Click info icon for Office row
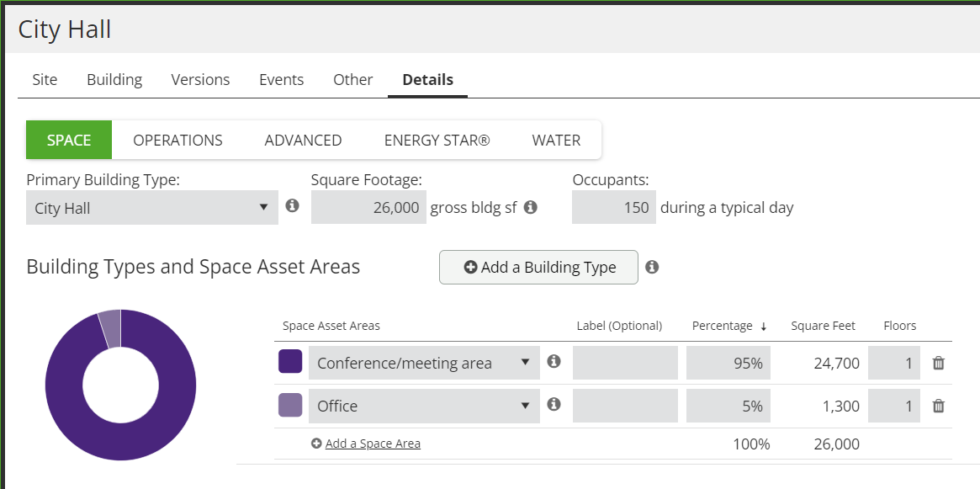Image resolution: width=980 pixels, height=489 pixels. [x=554, y=405]
